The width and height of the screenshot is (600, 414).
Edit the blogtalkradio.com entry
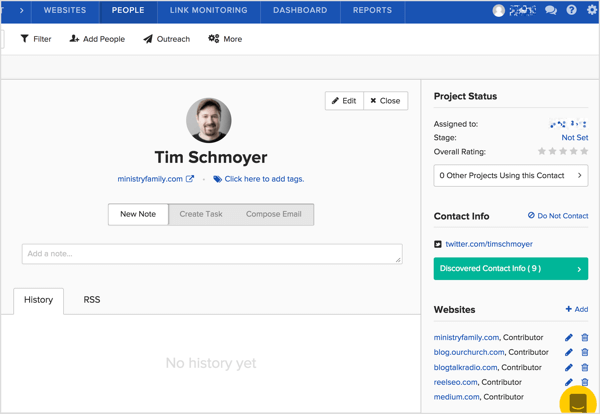(x=569, y=367)
